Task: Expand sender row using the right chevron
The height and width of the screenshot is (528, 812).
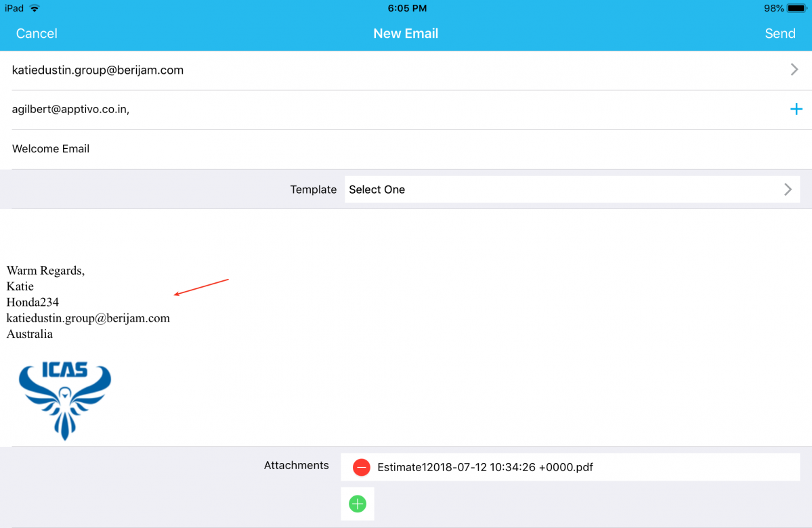Action: coord(794,70)
